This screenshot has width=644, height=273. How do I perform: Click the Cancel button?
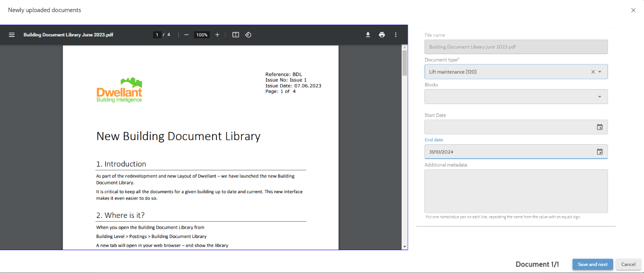pos(628,264)
